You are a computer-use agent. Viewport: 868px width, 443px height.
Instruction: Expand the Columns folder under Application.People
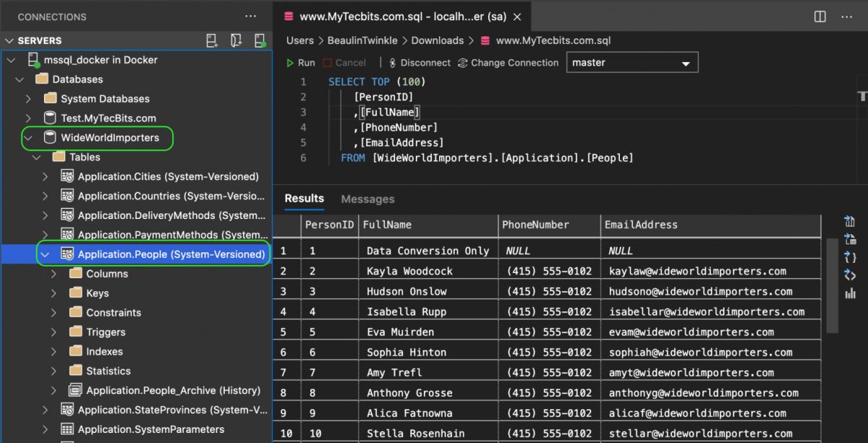click(54, 274)
